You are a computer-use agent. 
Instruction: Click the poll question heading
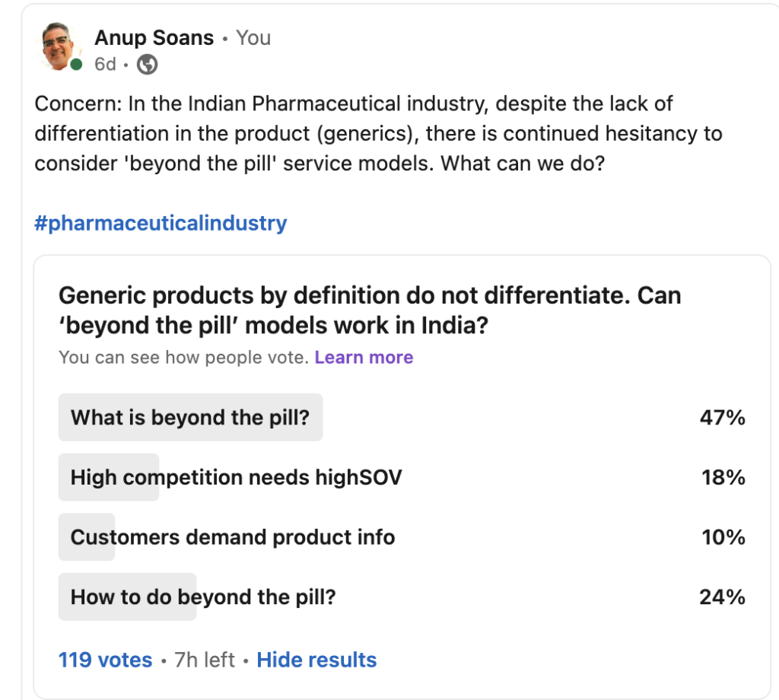(x=369, y=310)
